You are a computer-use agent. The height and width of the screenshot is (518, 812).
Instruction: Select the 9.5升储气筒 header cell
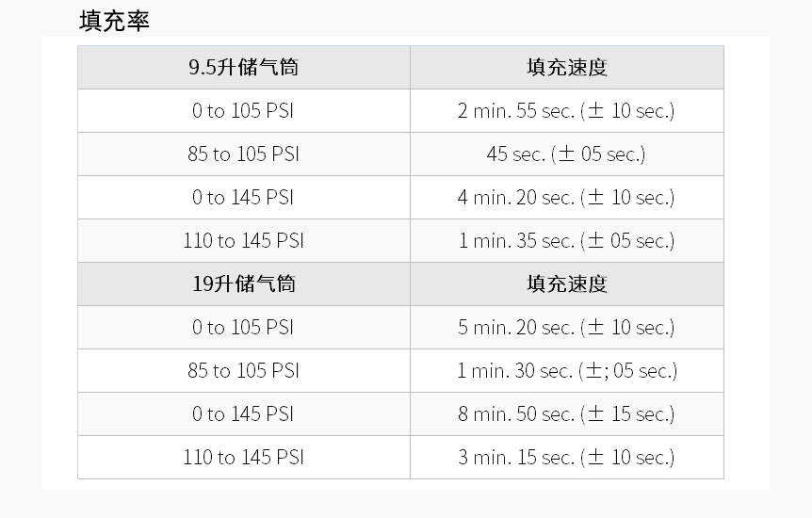[244, 68]
